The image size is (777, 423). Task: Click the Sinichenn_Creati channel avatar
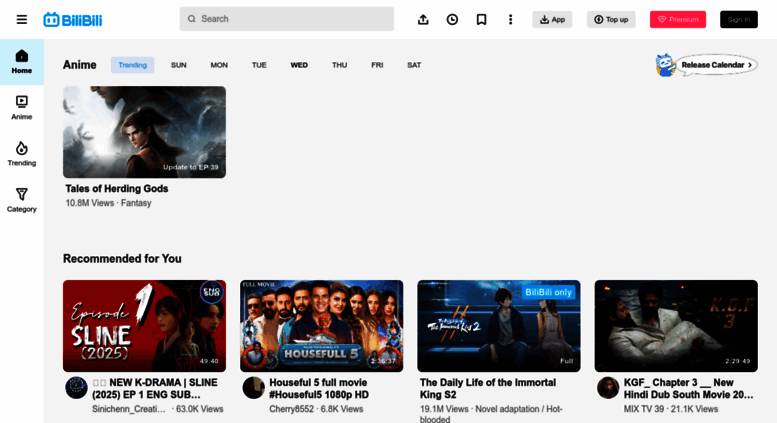tap(76, 388)
